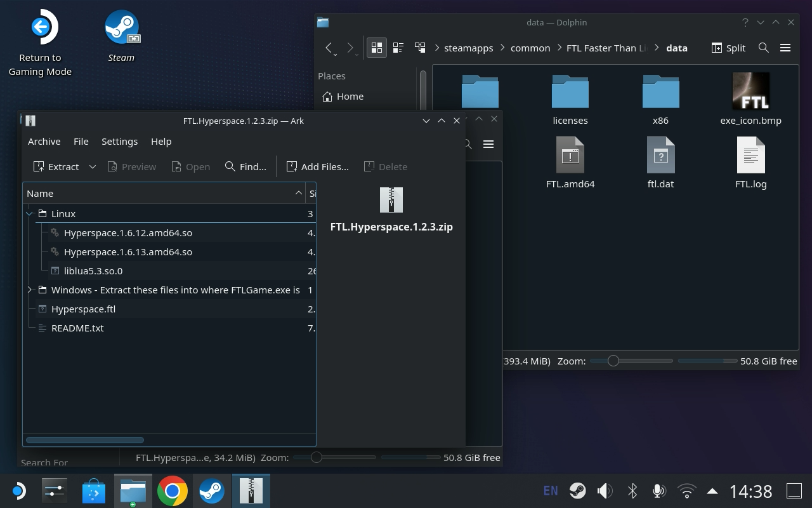The width and height of the screenshot is (812, 508).
Task: Click Find... in Ark toolbar
Action: [246, 166]
